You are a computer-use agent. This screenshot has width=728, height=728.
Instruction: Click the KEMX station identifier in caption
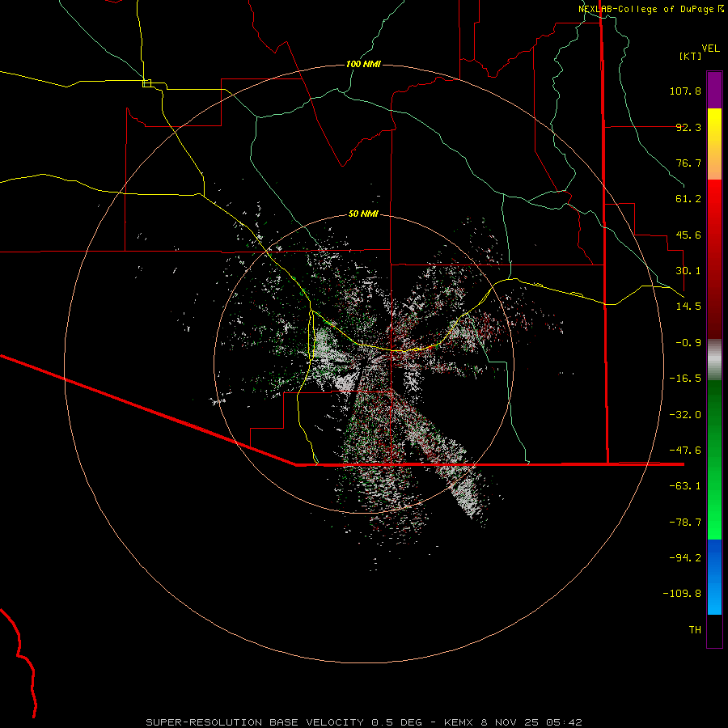tap(460, 722)
